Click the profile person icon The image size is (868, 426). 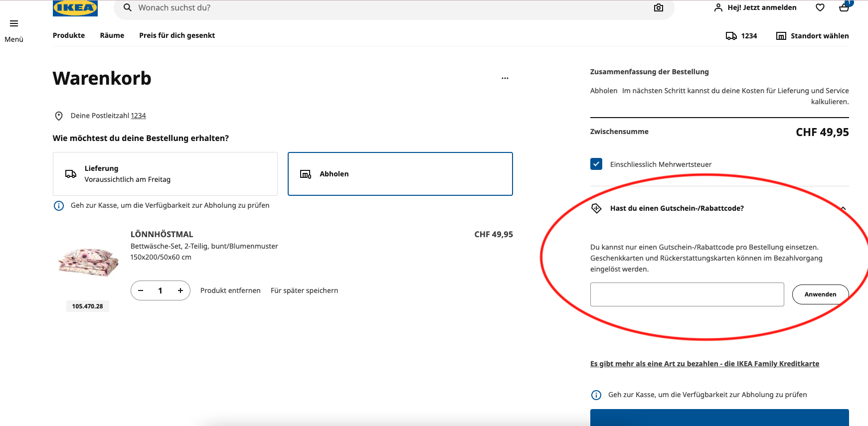pyautogui.click(x=718, y=7)
